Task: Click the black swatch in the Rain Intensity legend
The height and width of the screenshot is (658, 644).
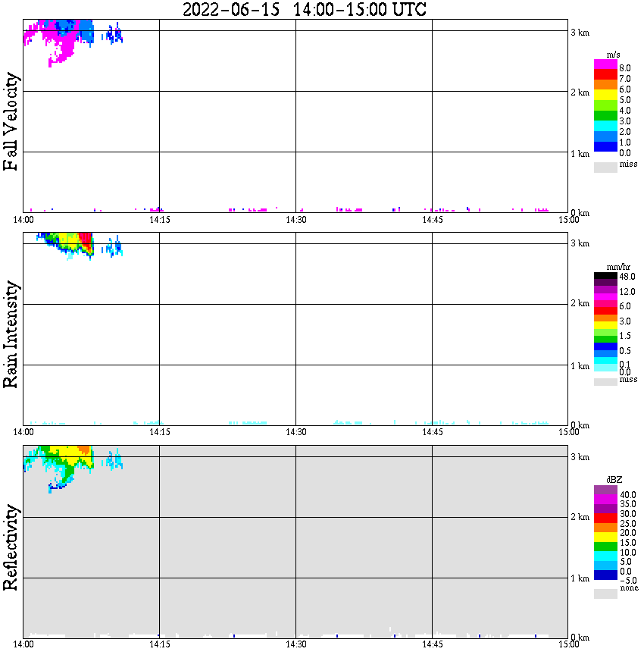Action: pyautogui.click(x=605, y=276)
